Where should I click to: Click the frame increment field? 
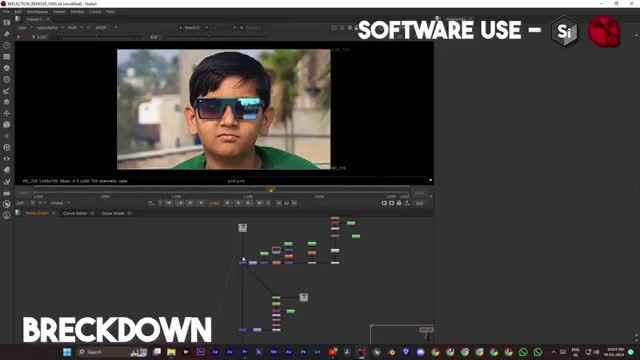(287, 203)
